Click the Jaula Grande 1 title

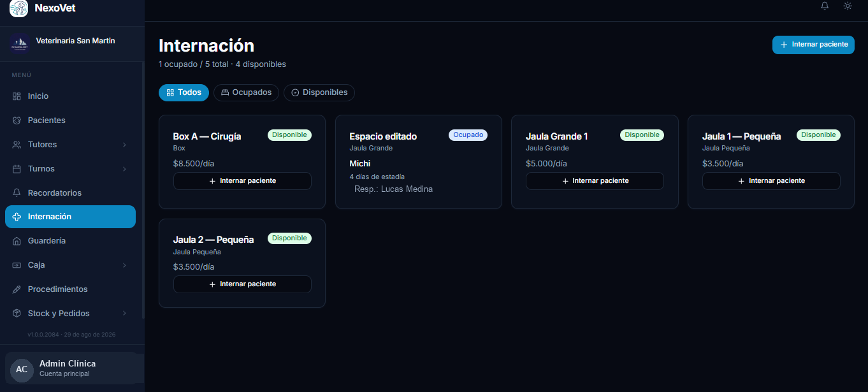(557, 136)
